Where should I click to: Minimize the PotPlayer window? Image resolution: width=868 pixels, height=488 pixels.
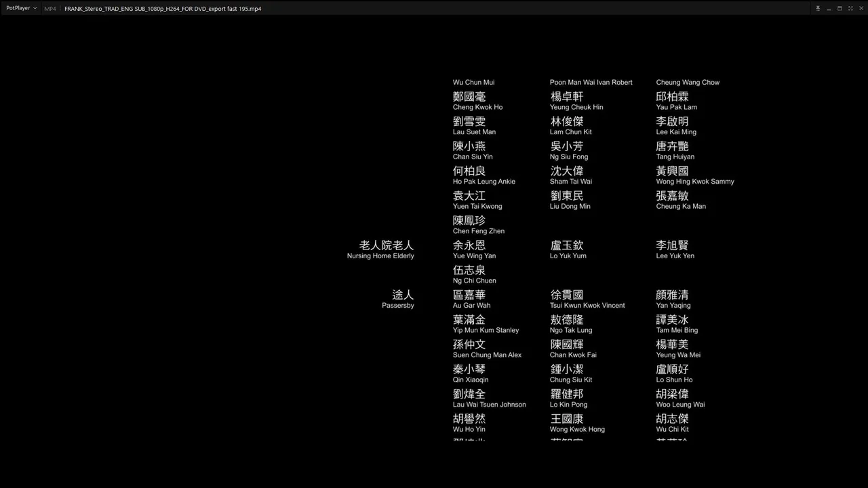click(x=829, y=8)
